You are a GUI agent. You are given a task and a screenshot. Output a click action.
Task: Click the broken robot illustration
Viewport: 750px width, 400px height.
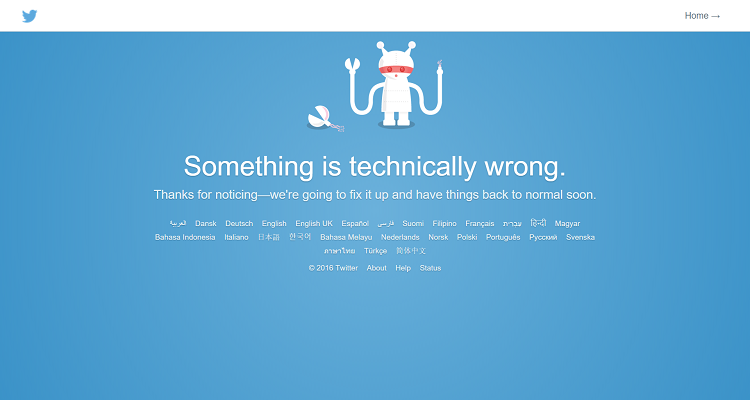pos(396,84)
